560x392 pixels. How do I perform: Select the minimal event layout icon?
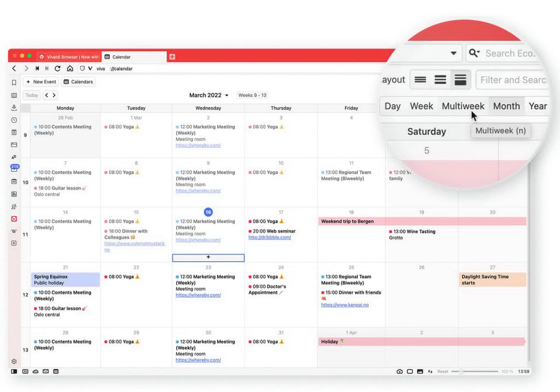(420, 80)
